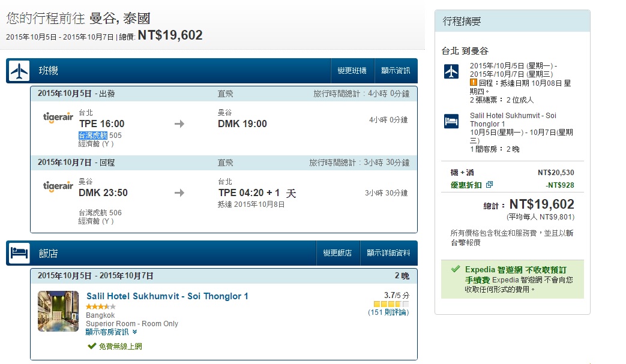The height and width of the screenshot is (364, 626).
Task: Click the tigerair logo on the outbound flight
Action: 58,118
